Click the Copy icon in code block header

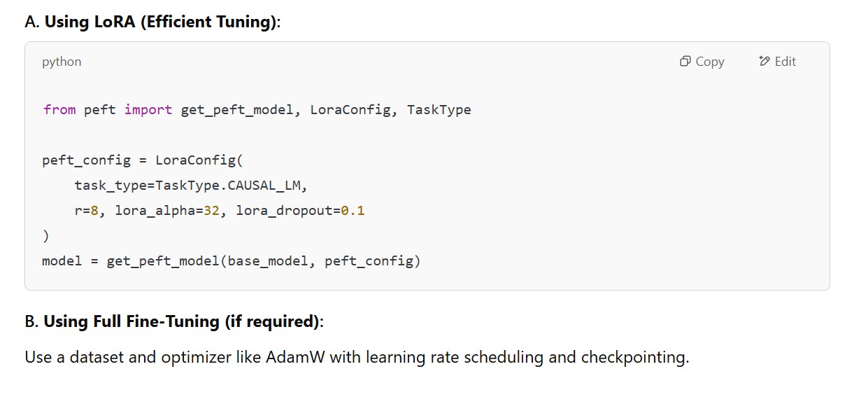[685, 62]
